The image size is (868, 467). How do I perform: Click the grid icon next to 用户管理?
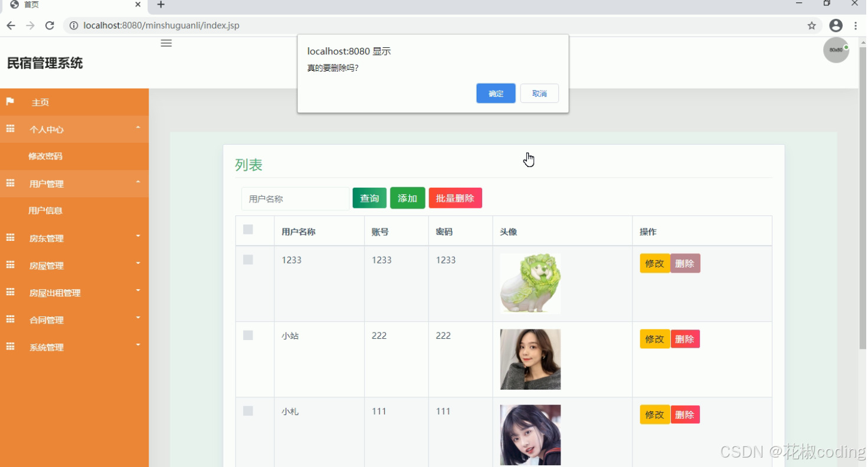click(x=11, y=183)
